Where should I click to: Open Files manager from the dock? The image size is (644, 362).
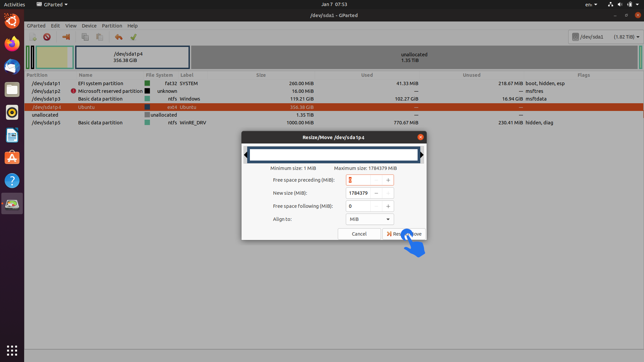tap(12, 89)
